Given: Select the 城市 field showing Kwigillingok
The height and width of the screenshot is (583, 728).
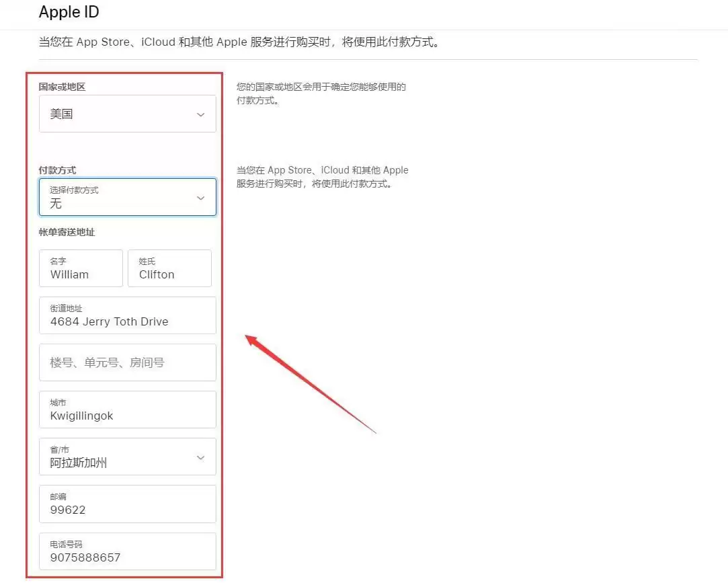Looking at the screenshot, I should click(128, 410).
